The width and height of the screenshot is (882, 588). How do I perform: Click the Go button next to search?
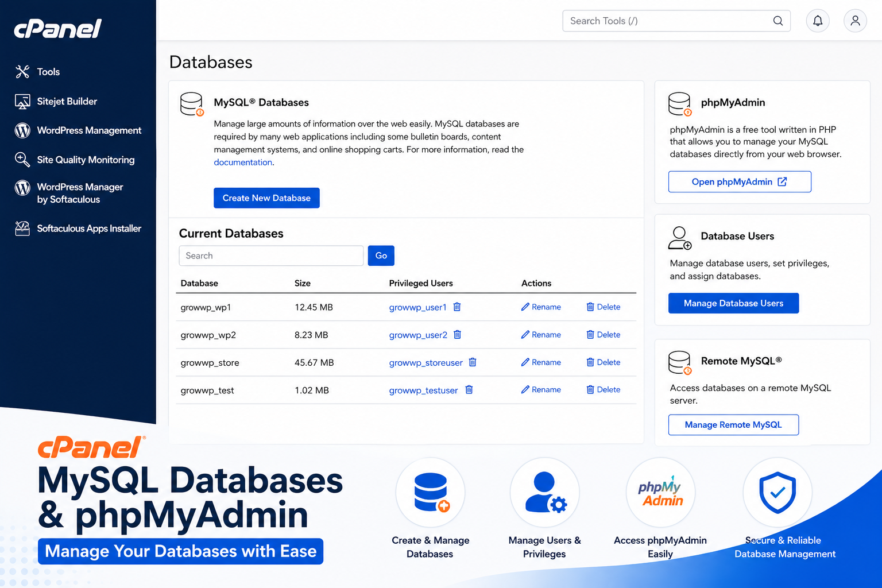click(x=381, y=256)
